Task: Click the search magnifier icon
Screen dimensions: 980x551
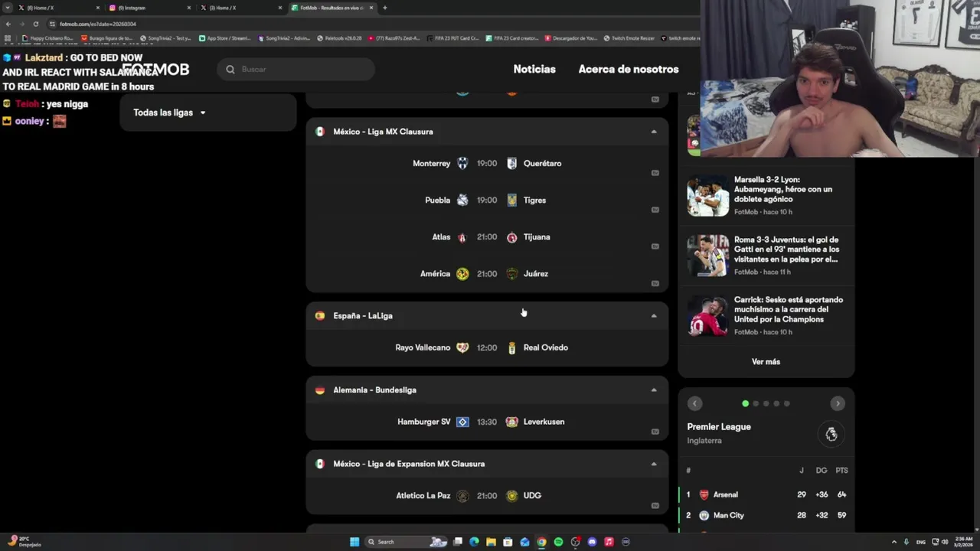Action: (230, 69)
